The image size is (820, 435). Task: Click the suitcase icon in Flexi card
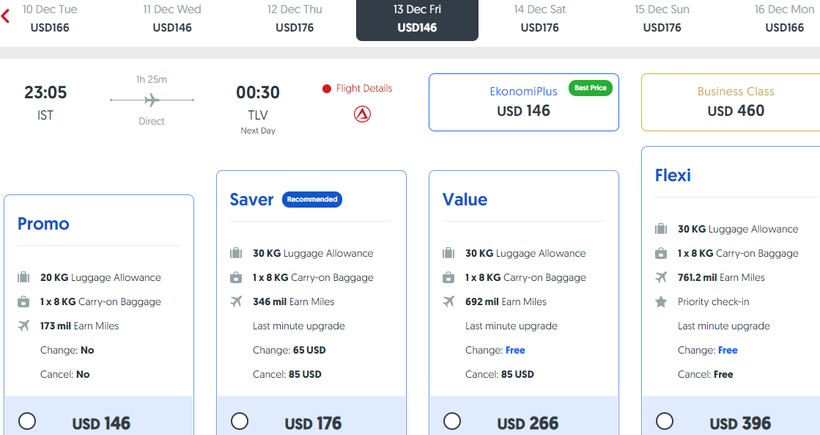661,229
